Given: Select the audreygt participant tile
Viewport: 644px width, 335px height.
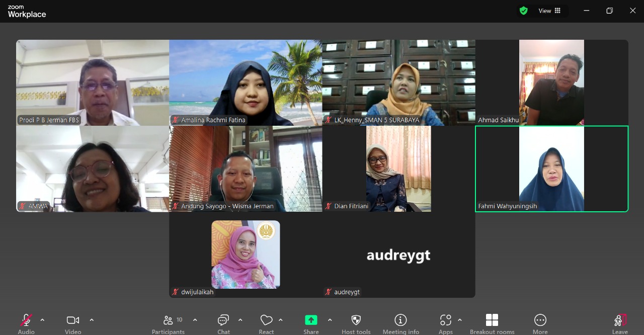Looking at the screenshot, I should (398, 255).
